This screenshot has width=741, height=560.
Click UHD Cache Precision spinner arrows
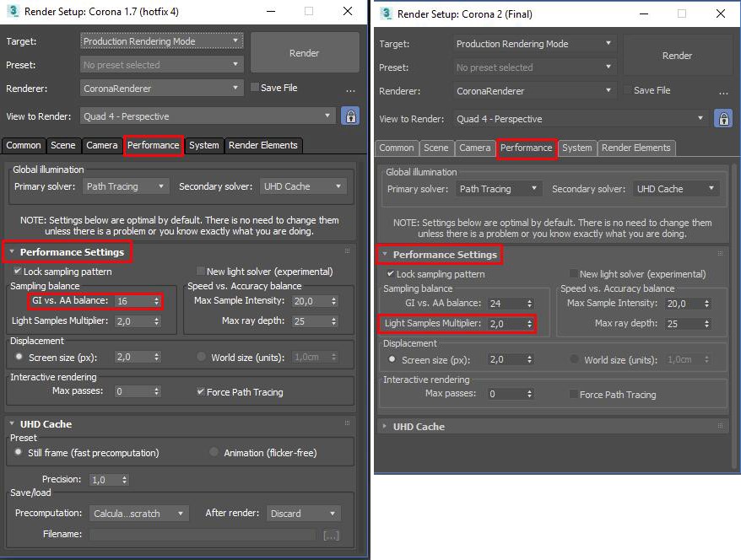(x=124, y=480)
